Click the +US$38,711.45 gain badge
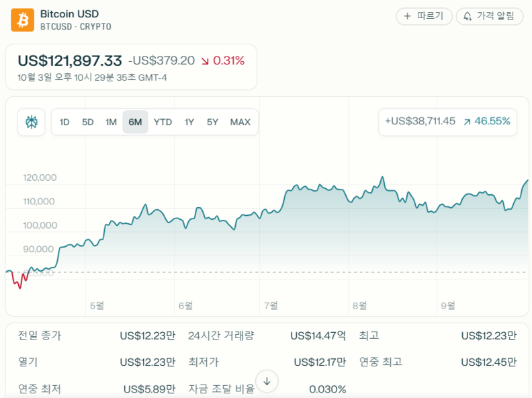This screenshot has width=532, height=398. point(447,122)
